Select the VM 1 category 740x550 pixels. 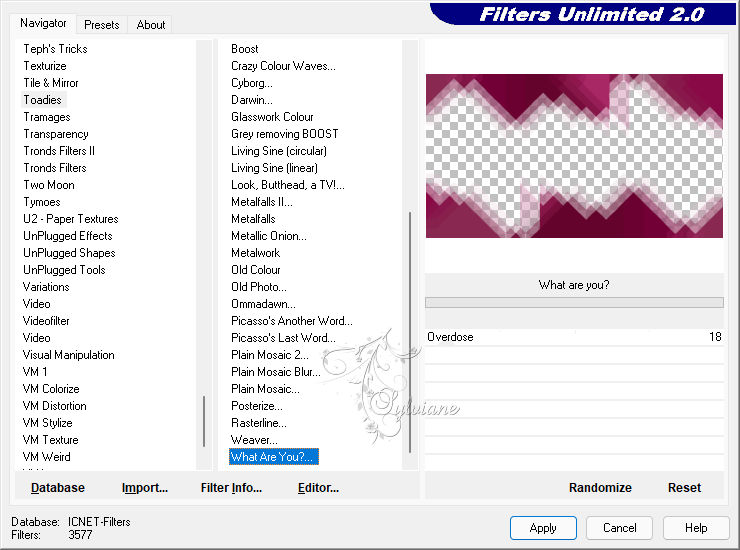coord(35,372)
